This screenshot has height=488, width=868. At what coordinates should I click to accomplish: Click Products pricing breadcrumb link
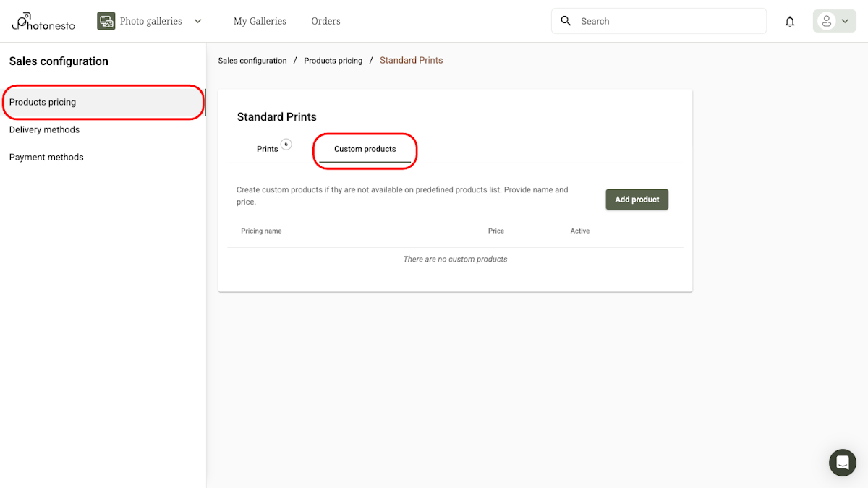(333, 61)
